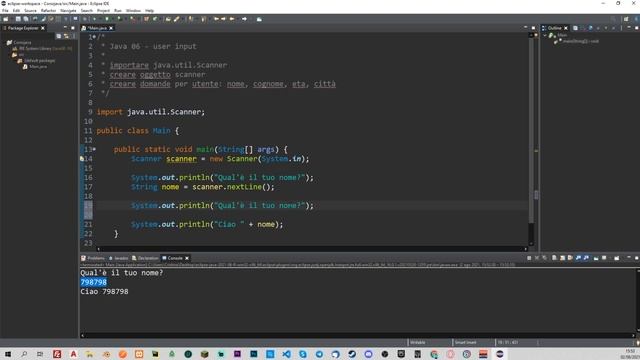
Task: Click the Search flashlight toolbar icon
Action: [176, 19]
